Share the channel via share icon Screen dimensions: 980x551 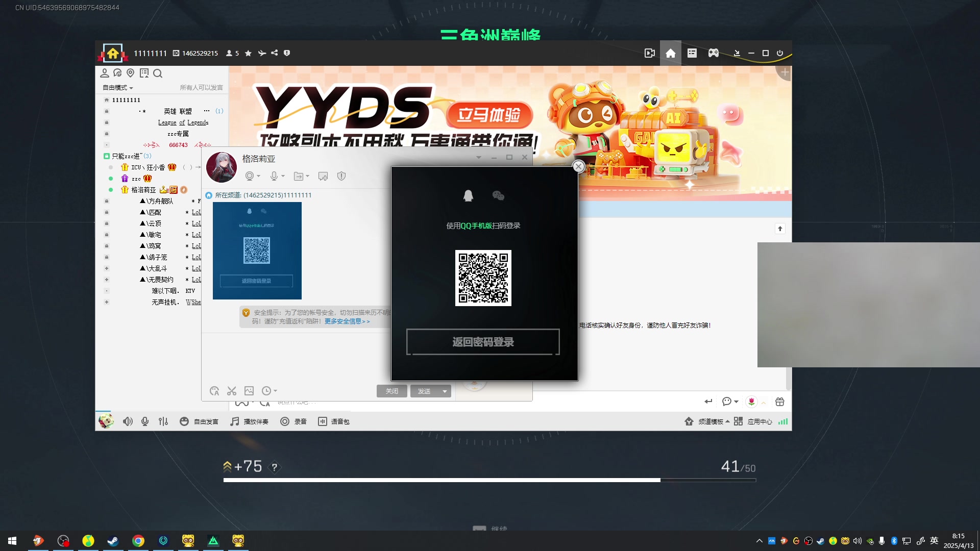(275, 53)
